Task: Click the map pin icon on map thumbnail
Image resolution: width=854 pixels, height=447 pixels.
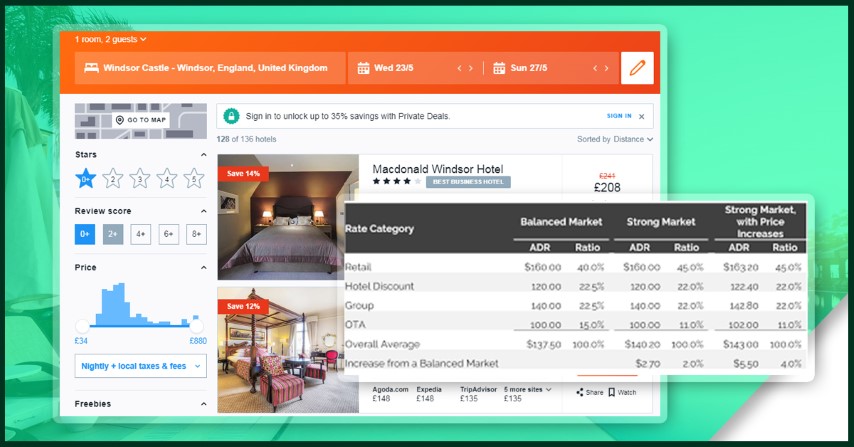Action: coord(120,120)
